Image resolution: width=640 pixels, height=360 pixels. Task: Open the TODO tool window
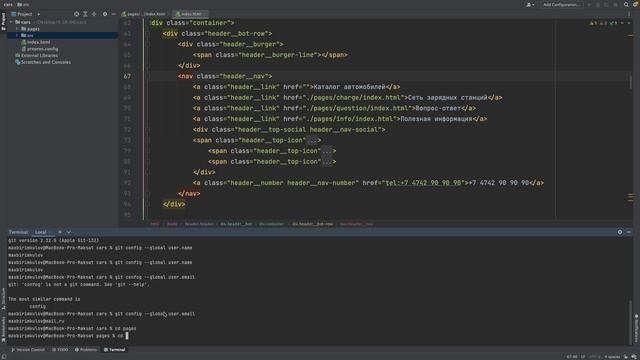coord(60,350)
